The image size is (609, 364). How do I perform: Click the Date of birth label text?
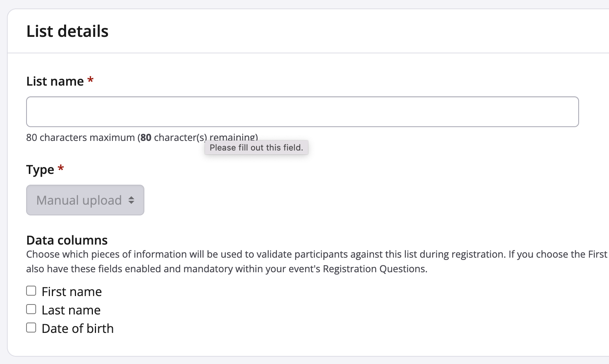(x=78, y=329)
